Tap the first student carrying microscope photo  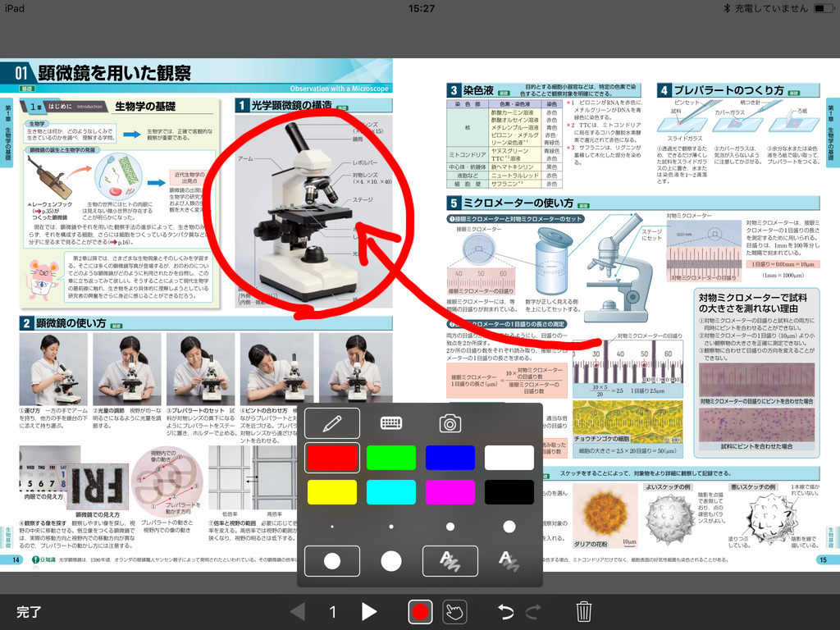[x=53, y=369]
